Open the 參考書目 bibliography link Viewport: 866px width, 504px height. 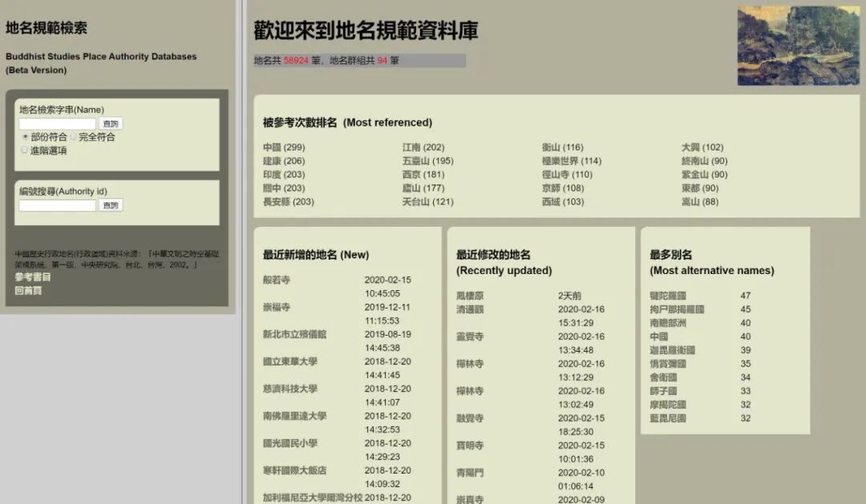33,277
